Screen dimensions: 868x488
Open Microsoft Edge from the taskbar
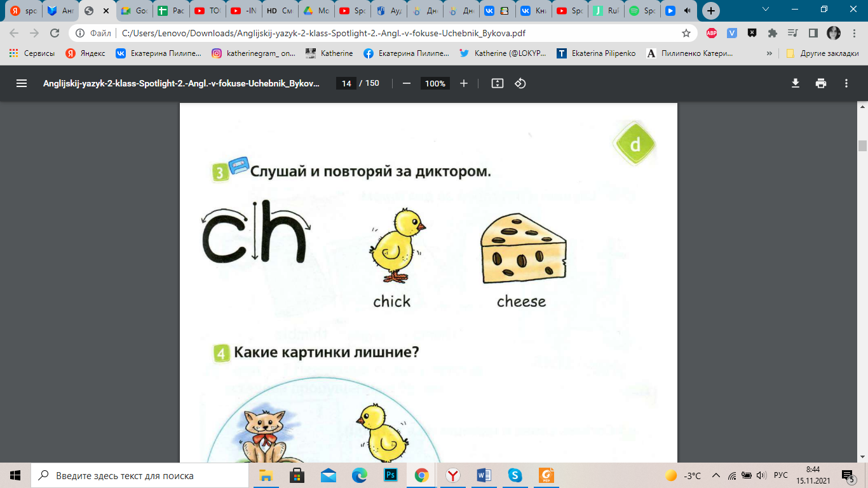(359, 475)
